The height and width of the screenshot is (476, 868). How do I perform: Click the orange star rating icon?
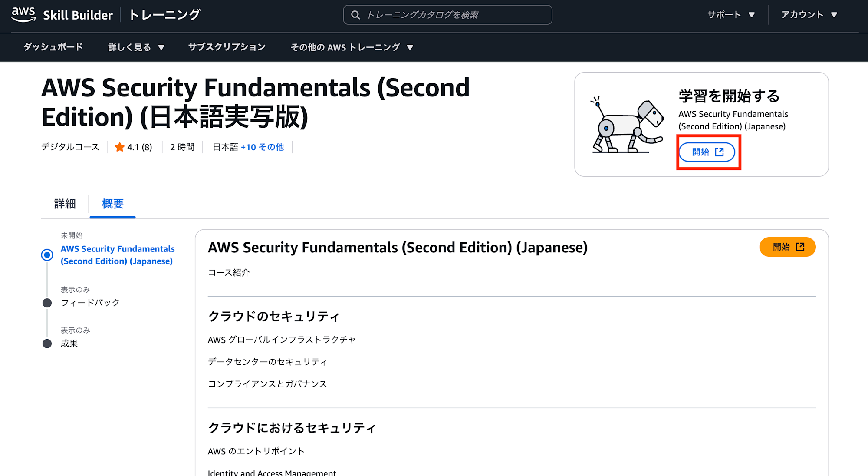coord(119,147)
